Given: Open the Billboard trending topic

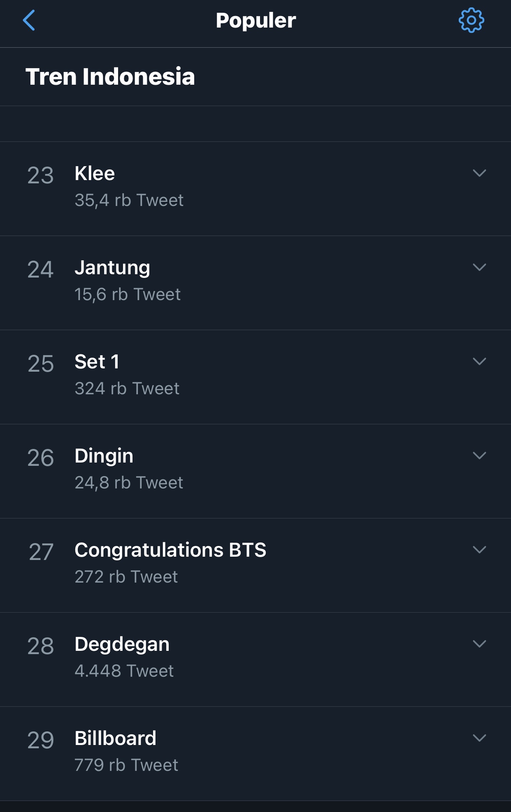Looking at the screenshot, I should coord(255,754).
